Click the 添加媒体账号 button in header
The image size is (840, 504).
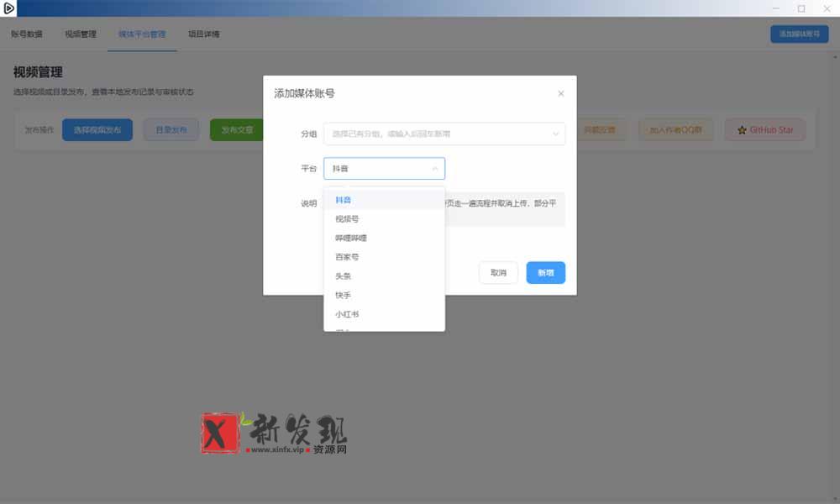(x=800, y=34)
